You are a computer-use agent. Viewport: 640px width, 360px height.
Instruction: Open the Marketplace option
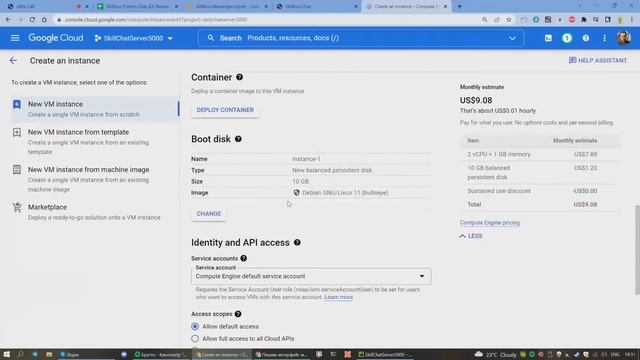95,212
